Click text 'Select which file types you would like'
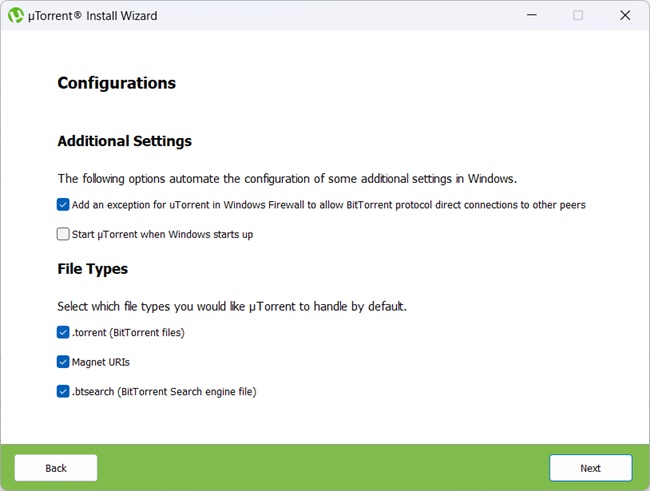 [151, 306]
